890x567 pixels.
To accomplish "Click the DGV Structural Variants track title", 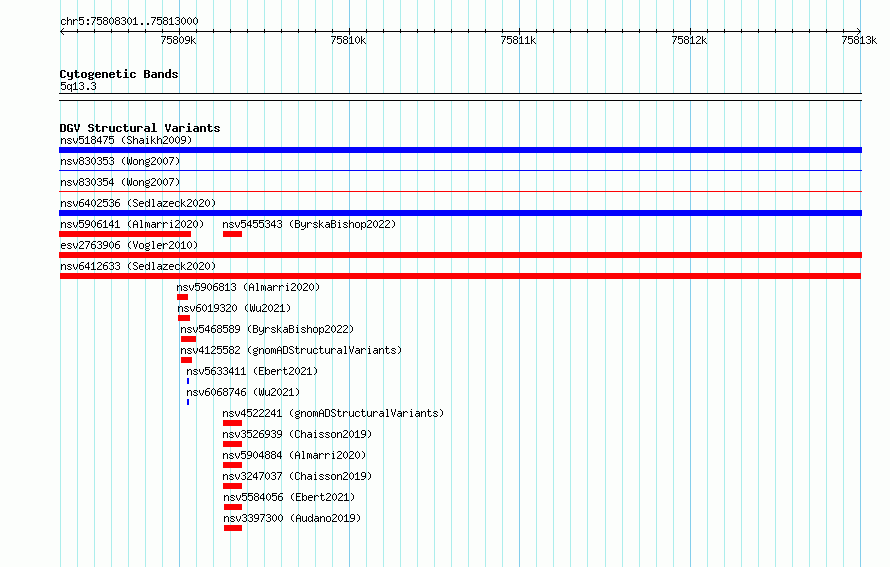I will [x=140, y=128].
